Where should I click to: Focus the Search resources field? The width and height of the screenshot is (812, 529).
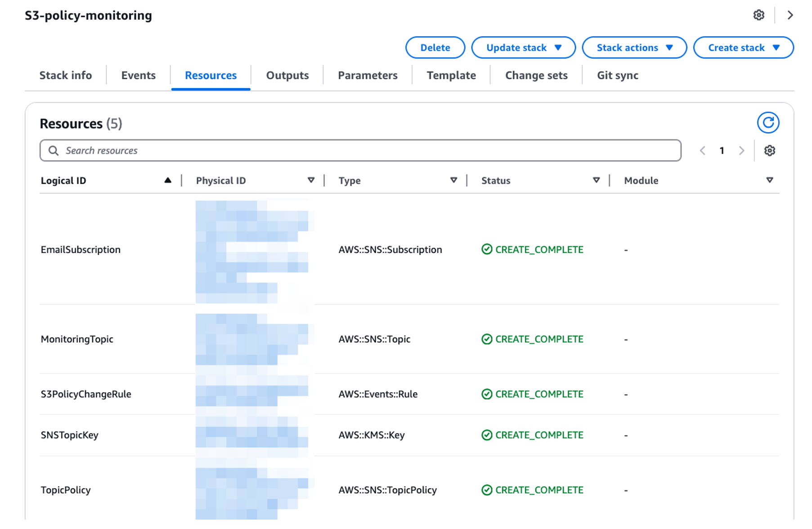point(360,151)
